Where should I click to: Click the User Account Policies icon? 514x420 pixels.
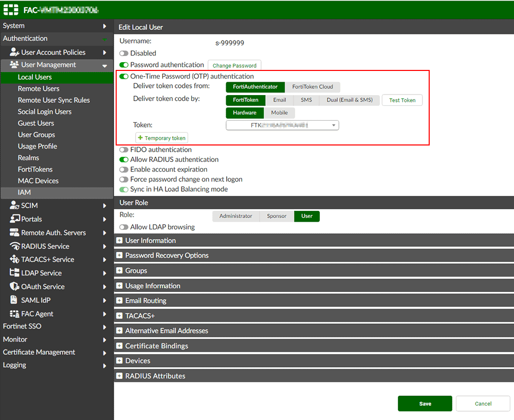tap(14, 52)
